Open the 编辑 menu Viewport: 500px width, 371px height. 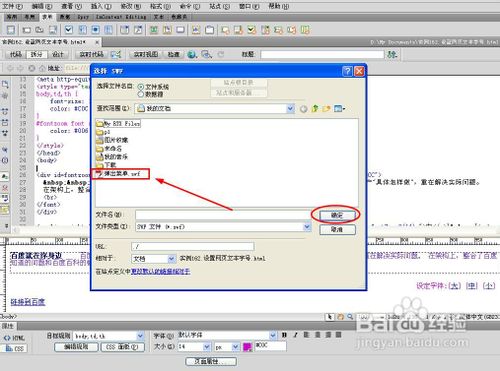42,6
